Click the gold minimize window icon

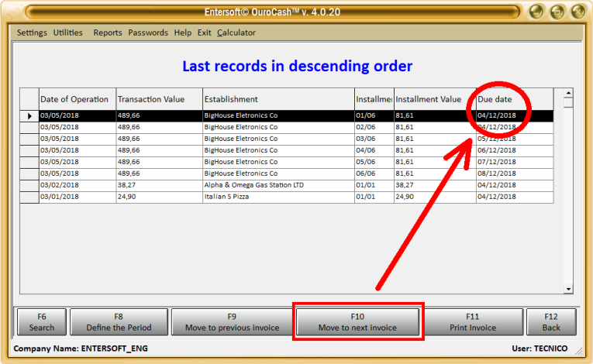[x=536, y=12]
